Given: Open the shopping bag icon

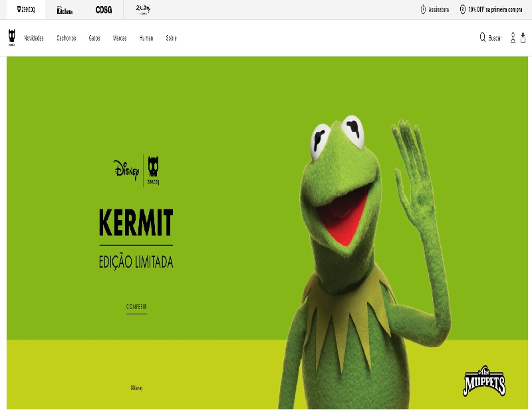Looking at the screenshot, I should tap(523, 37).
